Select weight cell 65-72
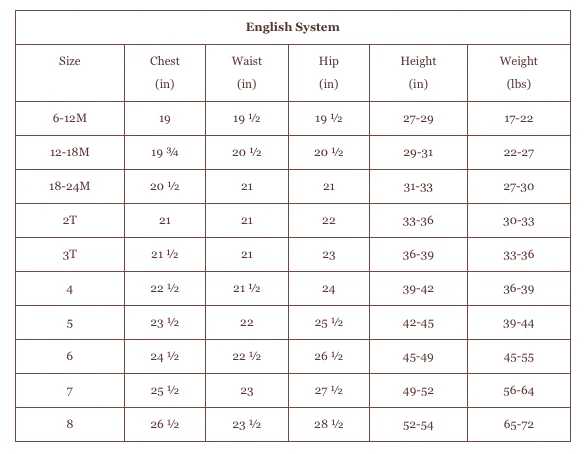585x454 pixels. tap(519, 424)
